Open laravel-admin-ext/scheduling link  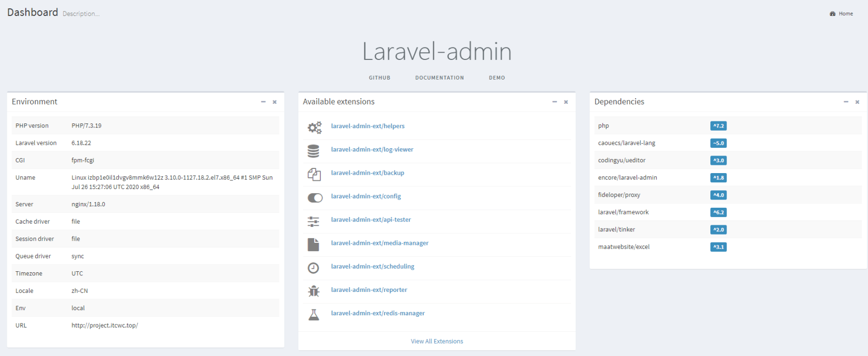[373, 266]
